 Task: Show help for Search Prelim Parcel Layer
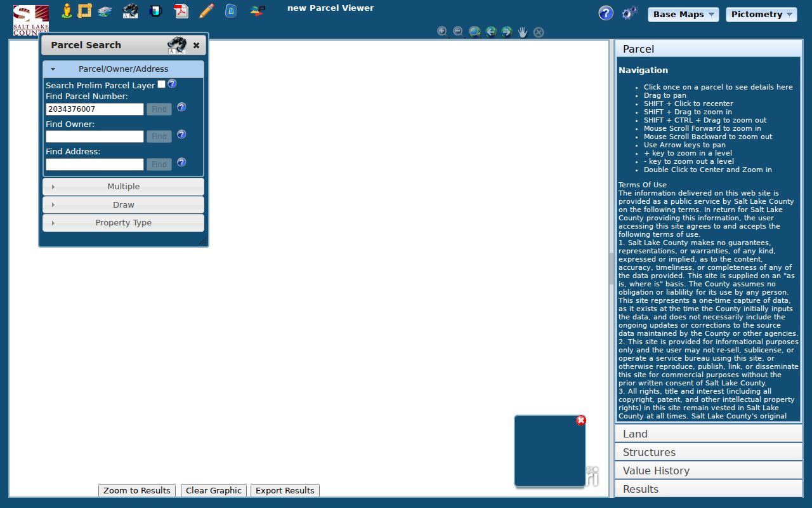click(172, 84)
